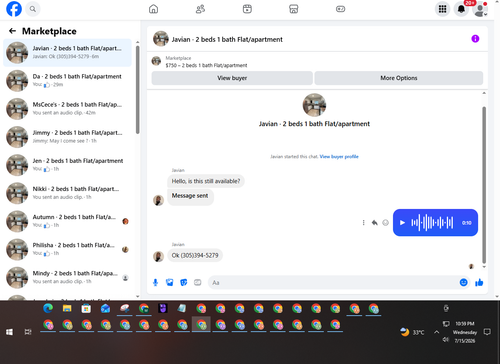Image resolution: width=500 pixels, height=364 pixels.
Task: Click the View buyer button
Action: coord(232,78)
